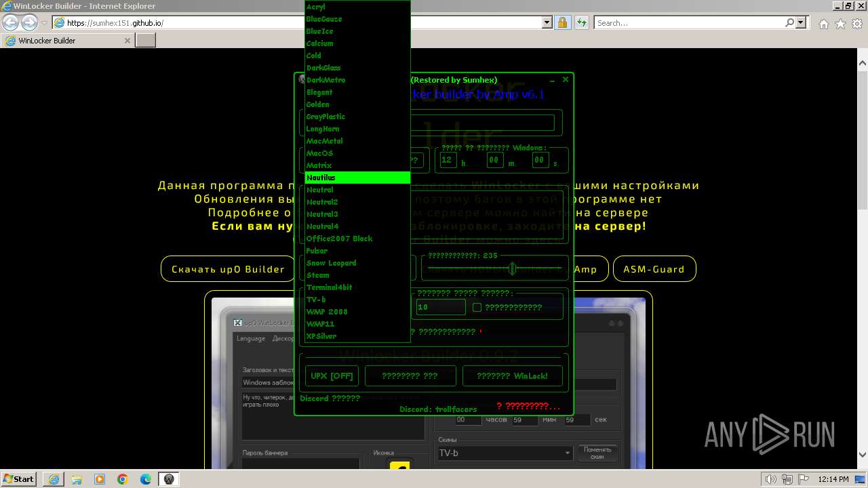
Task: Choose the DarkMetro skin entry
Action: pos(357,80)
